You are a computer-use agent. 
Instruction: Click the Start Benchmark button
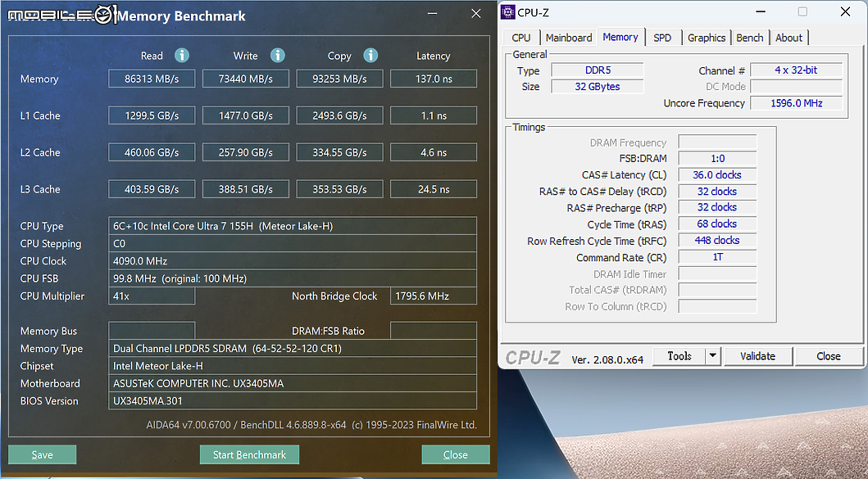[249, 454]
